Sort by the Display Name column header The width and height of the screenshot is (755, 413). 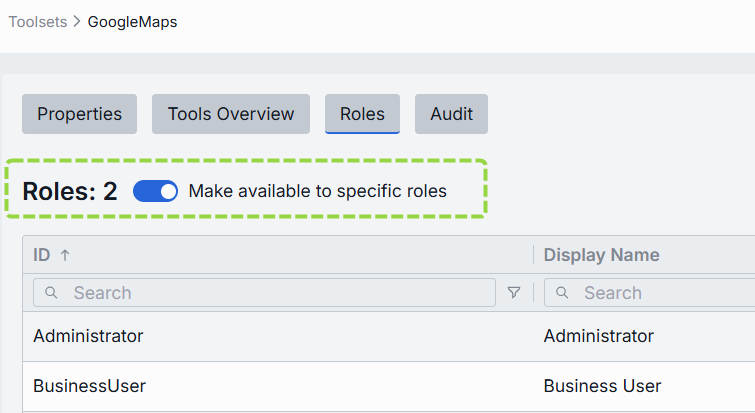[x=601, y=255]
